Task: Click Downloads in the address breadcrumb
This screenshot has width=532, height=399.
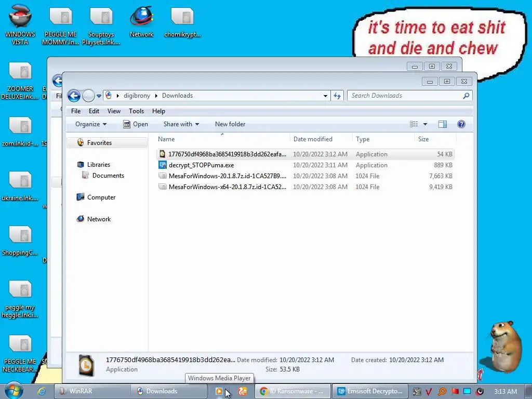Action: [178, 96]
